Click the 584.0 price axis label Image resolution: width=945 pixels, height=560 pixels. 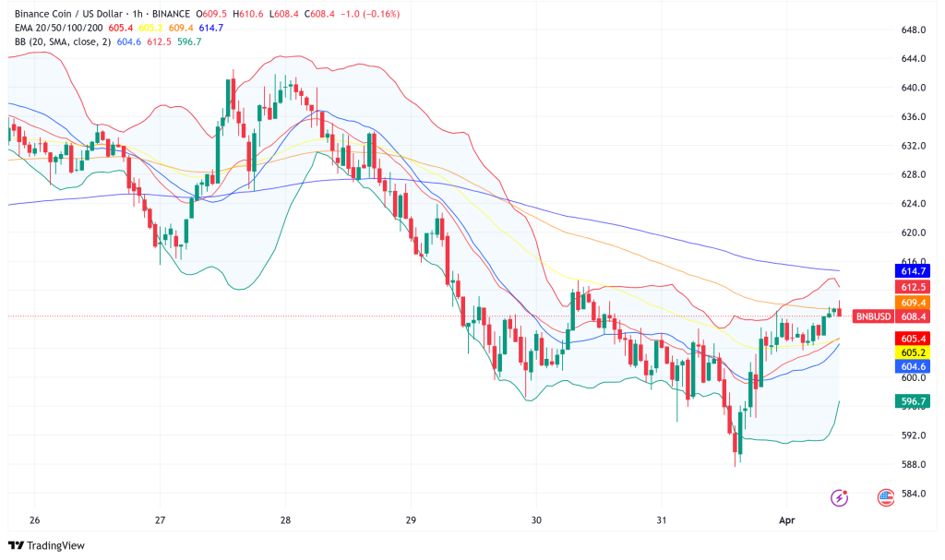coord(913,493)
